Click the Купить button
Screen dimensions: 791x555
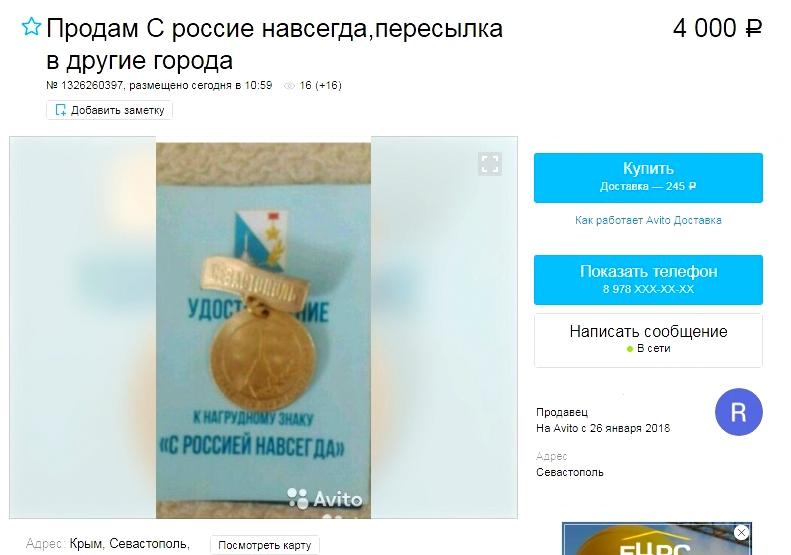pos(648,178)
